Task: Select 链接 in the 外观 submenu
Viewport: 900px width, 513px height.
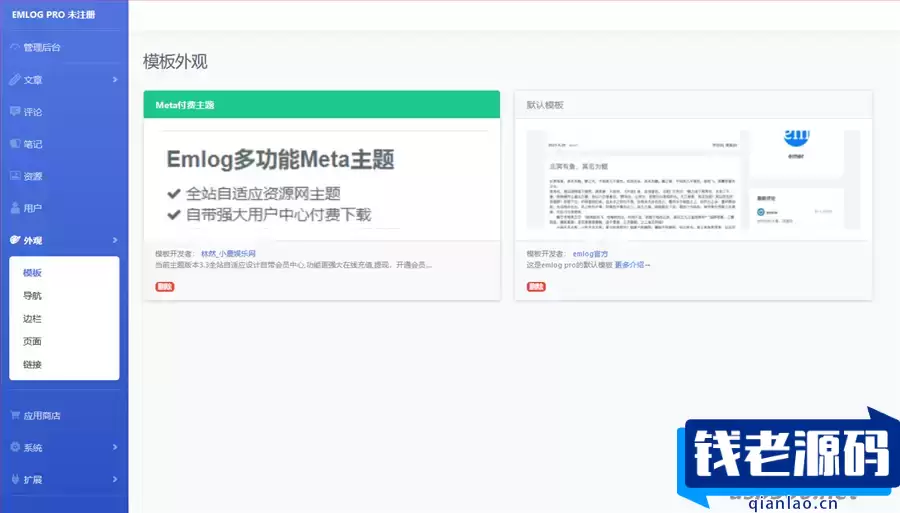Action: pyautogui.click(x=32, y=364)
